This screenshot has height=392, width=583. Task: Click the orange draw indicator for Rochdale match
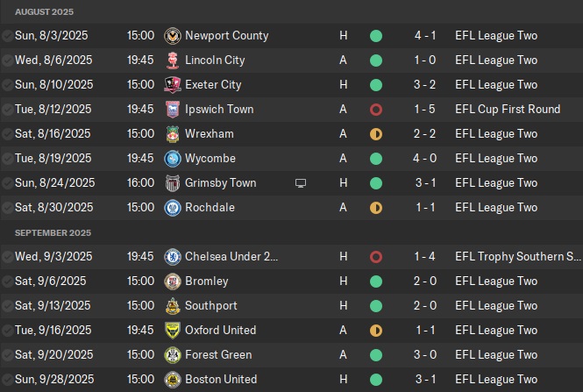pos(376,208)
